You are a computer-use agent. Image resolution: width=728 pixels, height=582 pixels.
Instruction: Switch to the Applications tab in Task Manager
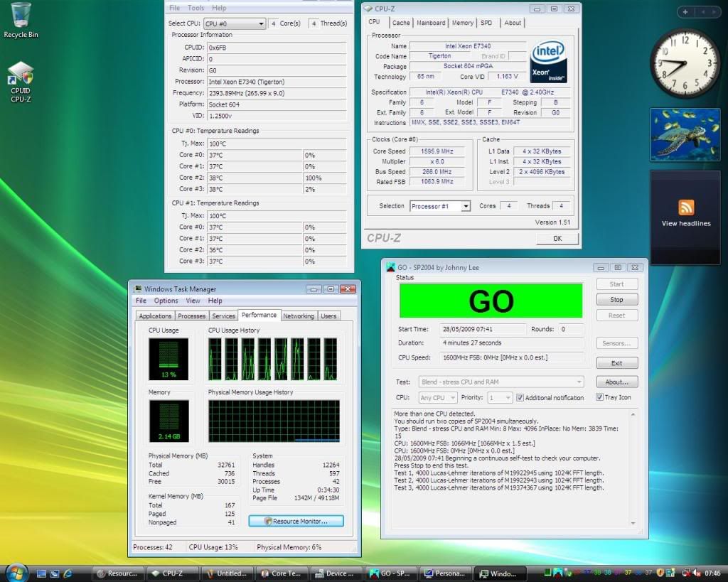(x=155, y=316)
